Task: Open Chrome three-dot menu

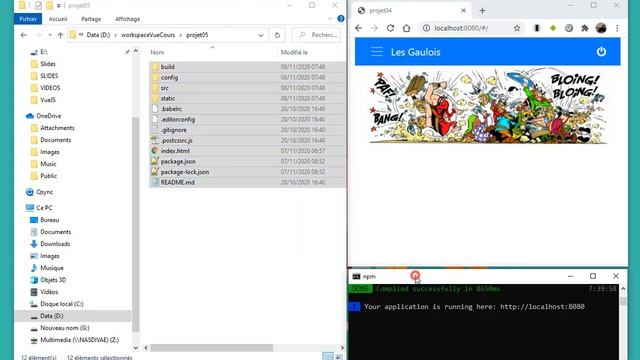Action: point(617,28)
